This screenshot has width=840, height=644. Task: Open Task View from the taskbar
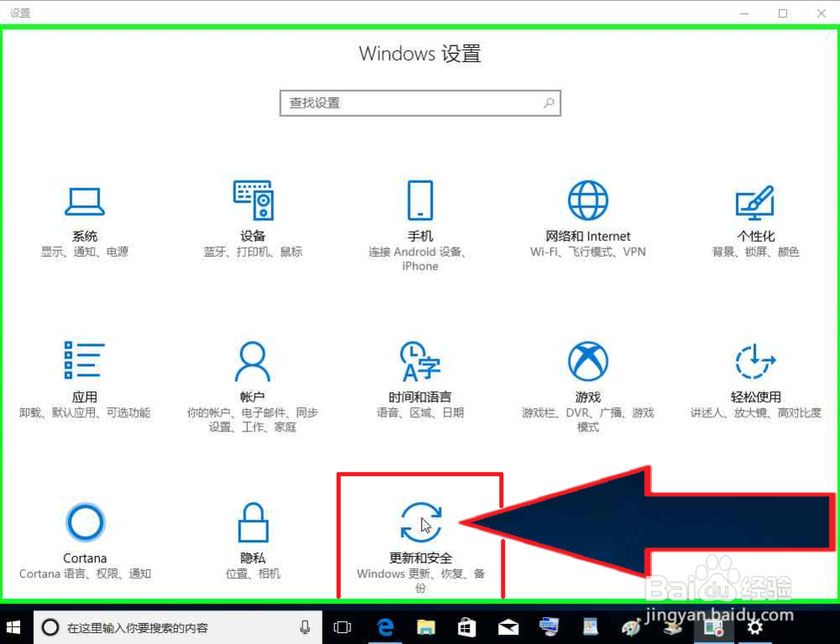[342, 626]
